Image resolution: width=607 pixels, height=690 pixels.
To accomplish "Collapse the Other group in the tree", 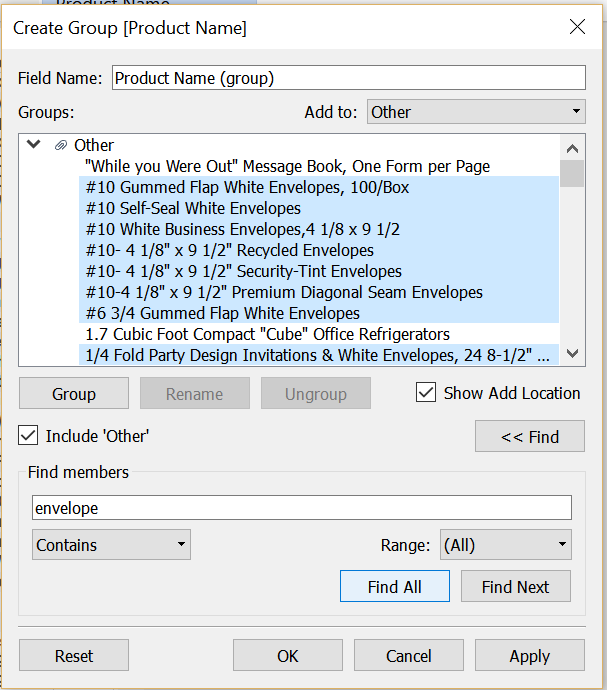I will (34, 145).
